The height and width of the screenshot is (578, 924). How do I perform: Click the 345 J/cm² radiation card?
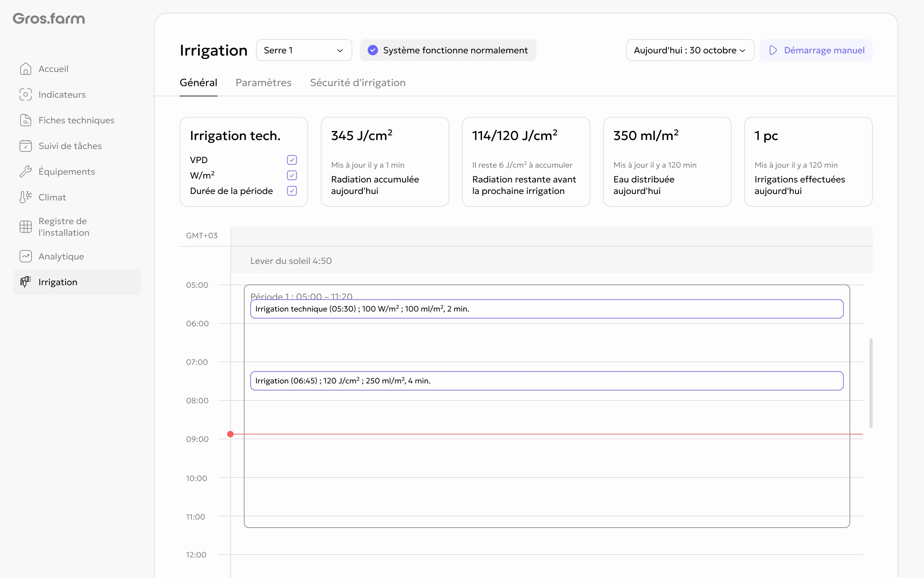tap(385, 162)
